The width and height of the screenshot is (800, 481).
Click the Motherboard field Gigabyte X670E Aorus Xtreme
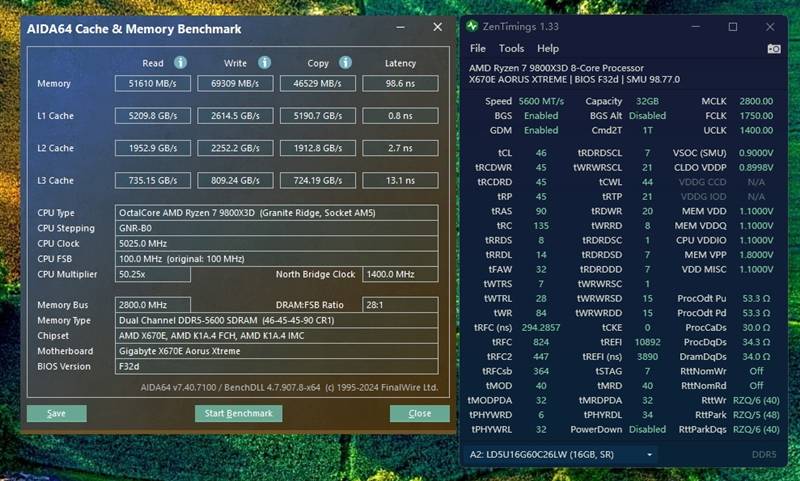pos(277,351)
